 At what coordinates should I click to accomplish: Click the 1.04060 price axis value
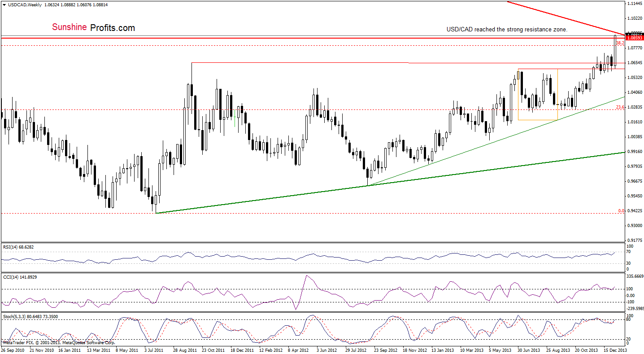click(635, 92)
